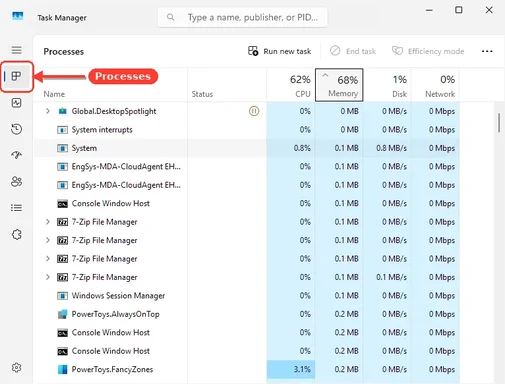The image size is (505, 384).
Task: Expand the Global.DesktopSpotlight process group
Action: [x=48, y=111]
